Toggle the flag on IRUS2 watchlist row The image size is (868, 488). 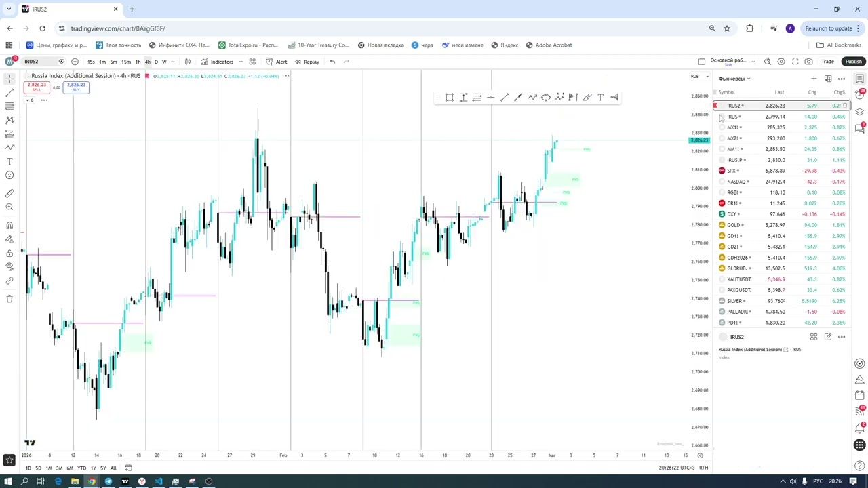pos(715,106)
